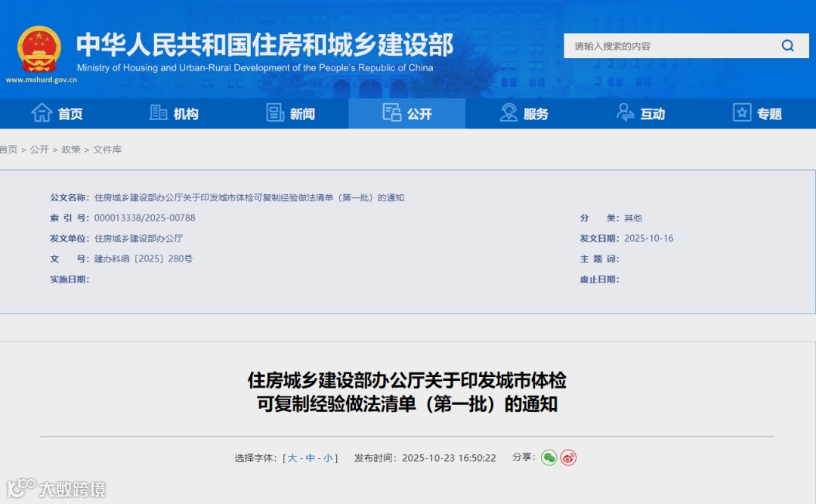Click the search magnifier icon

point(788,45)
